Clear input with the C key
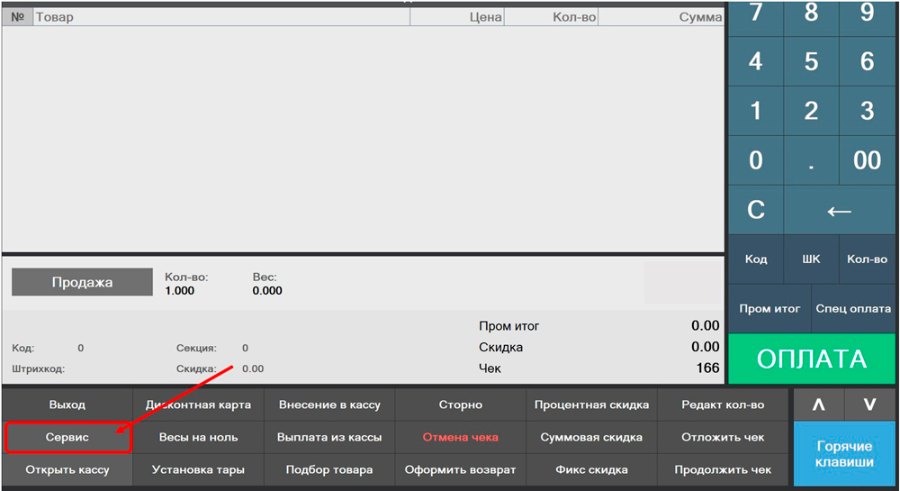 click(x=755, y=210)
